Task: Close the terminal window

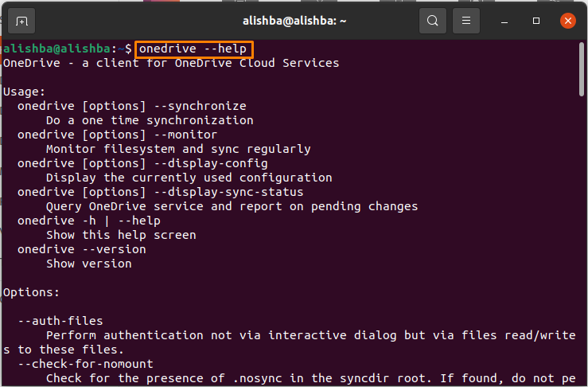Action: pos(568,21)
